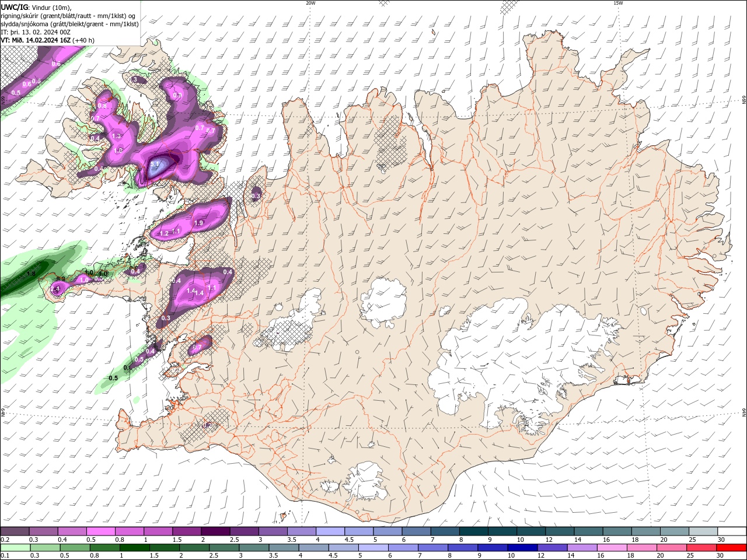The image size is (747, 560).
Task: Click the 'slydda/snjókoma (grátt/bleikt/grænt' legend line
Action: pos(69,24)
